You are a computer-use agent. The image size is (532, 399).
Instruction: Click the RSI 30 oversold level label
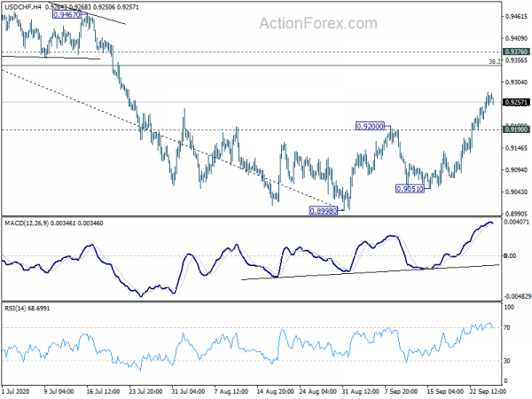tap(507, 361)
